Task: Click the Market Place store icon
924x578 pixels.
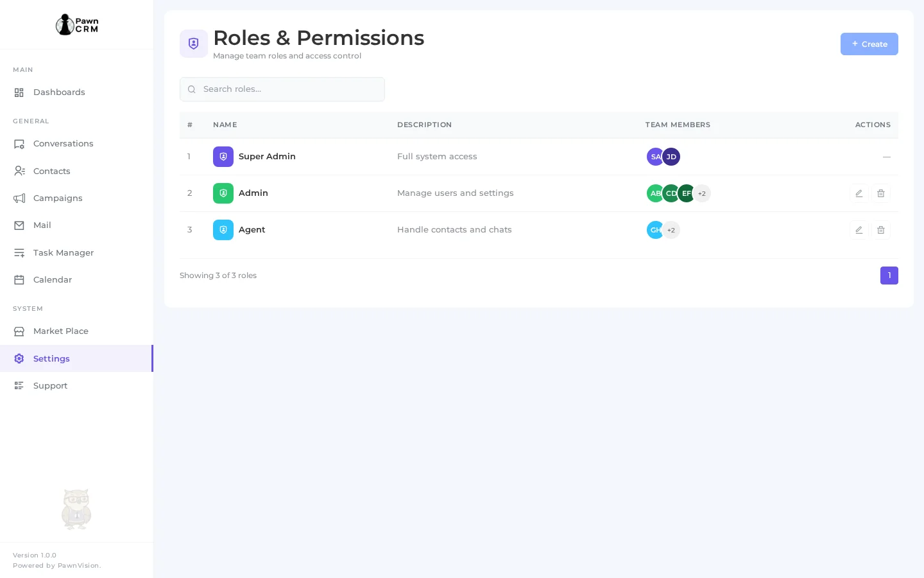Action: pyautogui.click(x=19, y=331)
